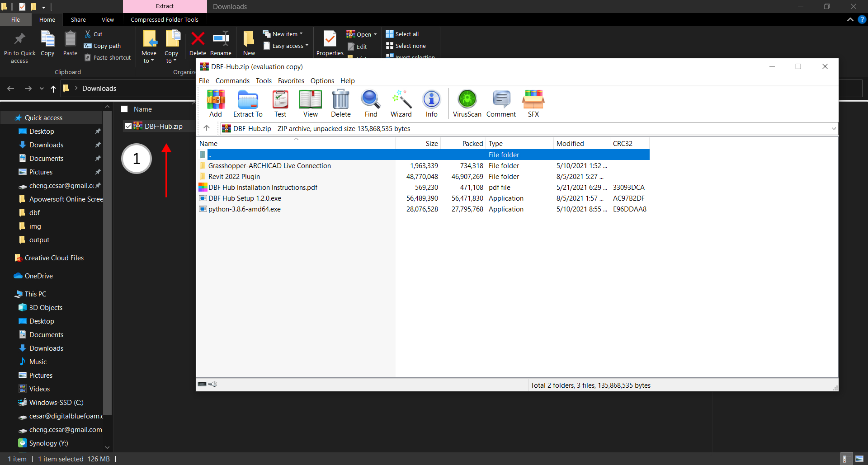Select Grasshopper-ARCHICAD Live Connection folder
Screen dimensions: 868x465
[424, 166]
